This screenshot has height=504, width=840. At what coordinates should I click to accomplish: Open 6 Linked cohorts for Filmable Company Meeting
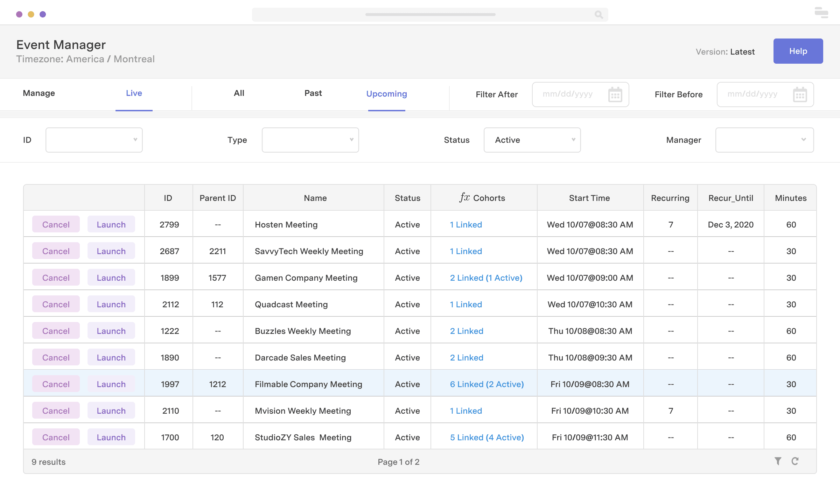tap(487, 384)
